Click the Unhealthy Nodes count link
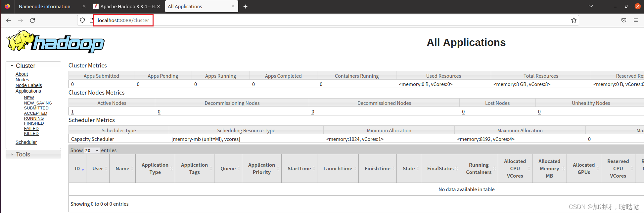Viewport: 644px width, 213px height. pyautogui.click(x=539, y=112)
